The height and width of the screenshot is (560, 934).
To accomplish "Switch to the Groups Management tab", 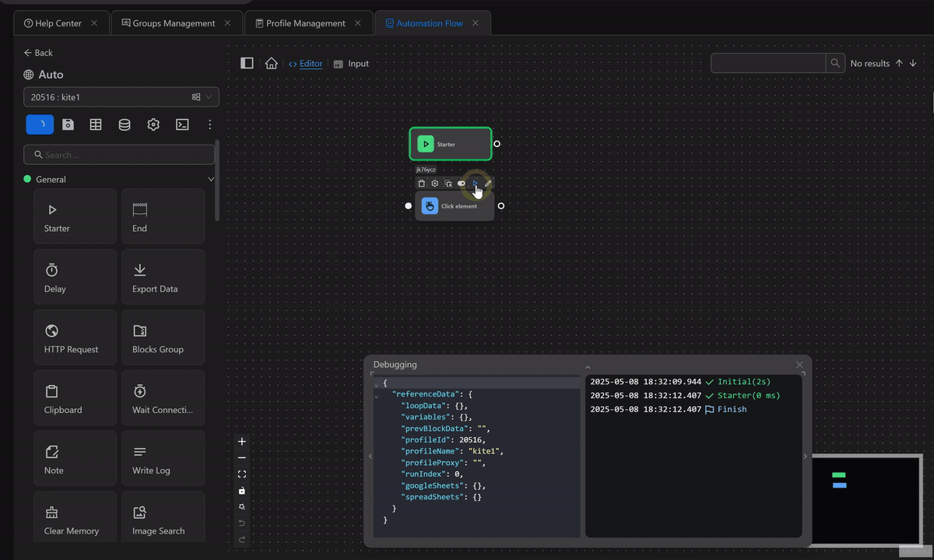I will click(x=173, y=23).
